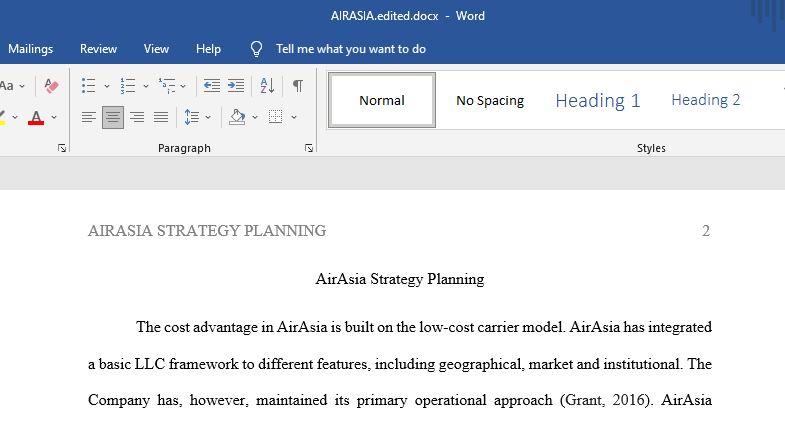Open the Help tab

(208, 49)
